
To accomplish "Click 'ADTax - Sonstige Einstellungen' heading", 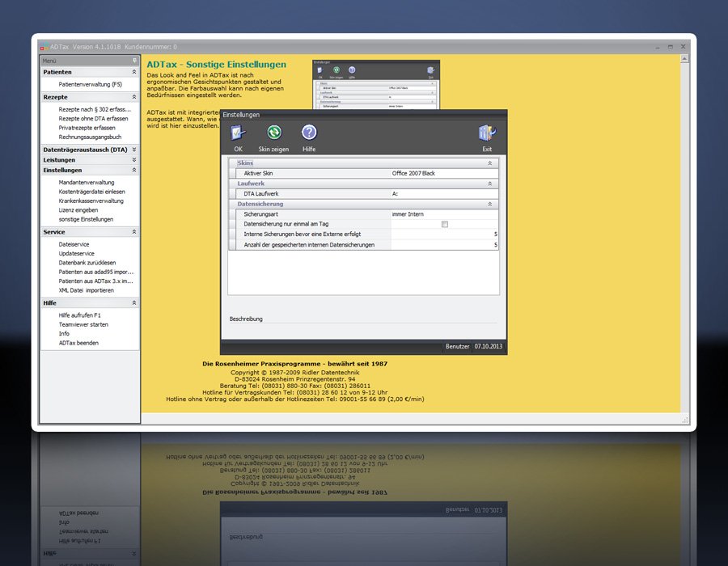I will coord(216,65).
